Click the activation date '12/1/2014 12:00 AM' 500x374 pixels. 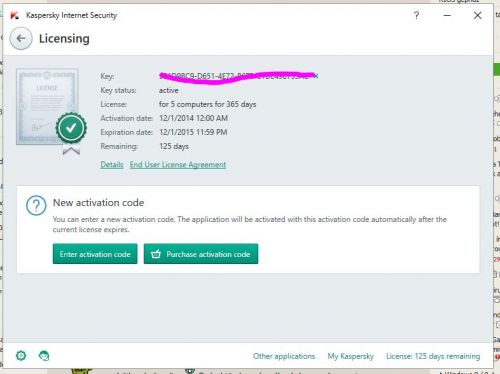coord(193,118)
